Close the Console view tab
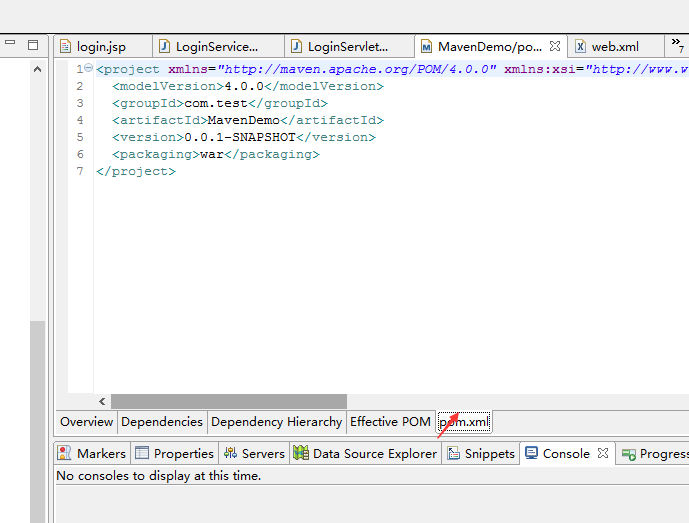Image resolution: width=689 pixels, height=523 pixels. [x=603, y=453]
